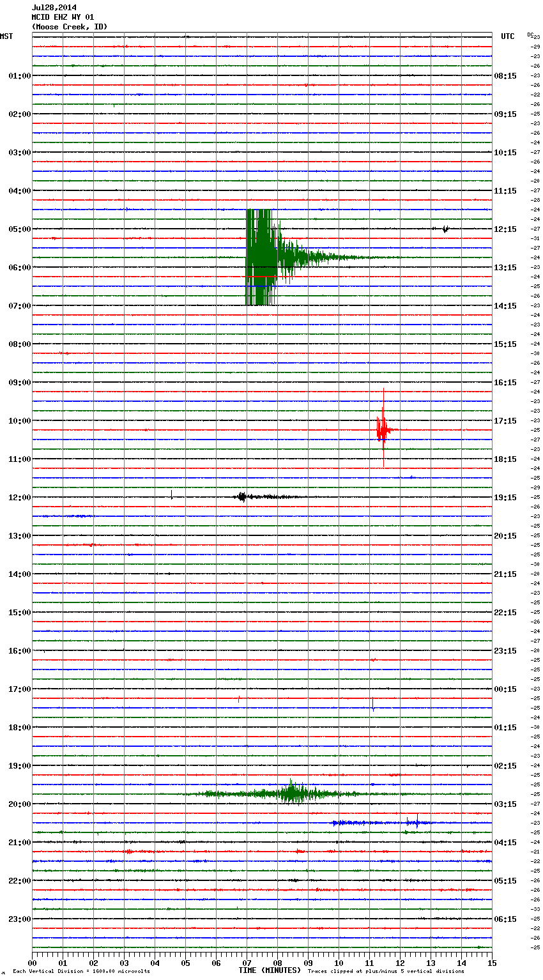The width and height of the screenshot is (543, 980).
Task: Click the 16:00 MST hour label
Action: (20, 651)
